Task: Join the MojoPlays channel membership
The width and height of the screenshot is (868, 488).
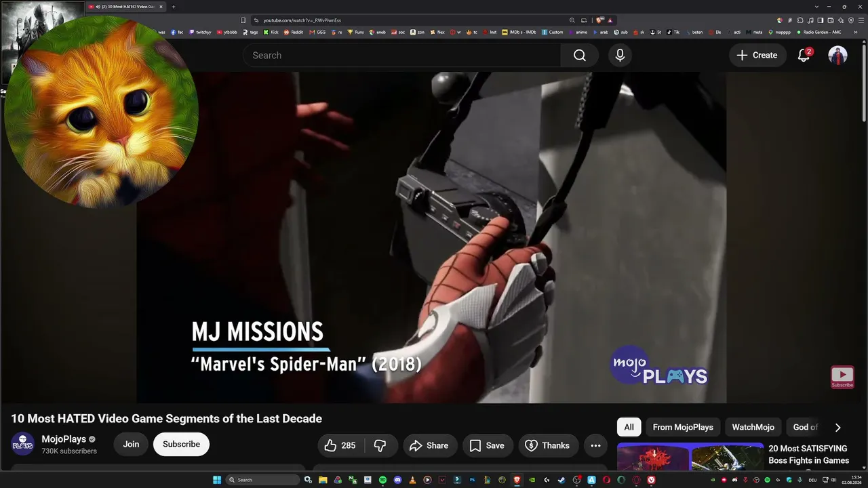Action: (131, 445)
